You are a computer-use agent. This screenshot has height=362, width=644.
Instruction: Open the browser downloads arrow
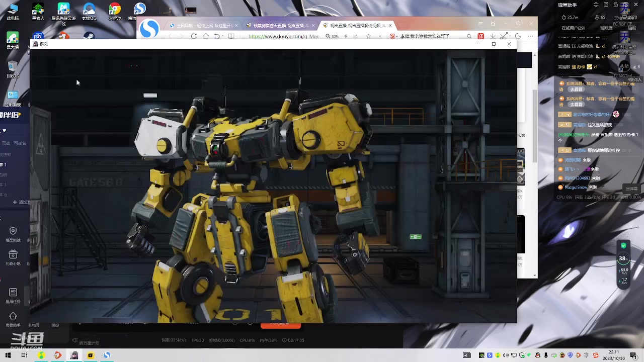click(493, 36)
